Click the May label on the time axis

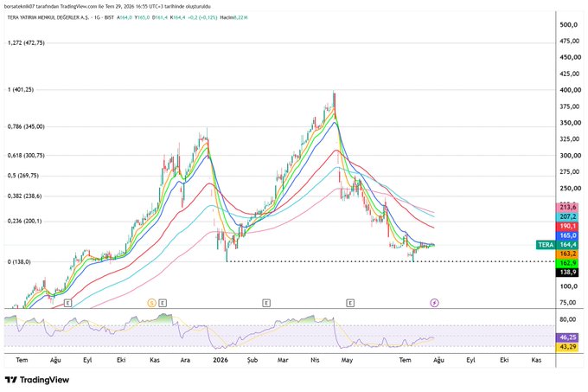(347, 360)
